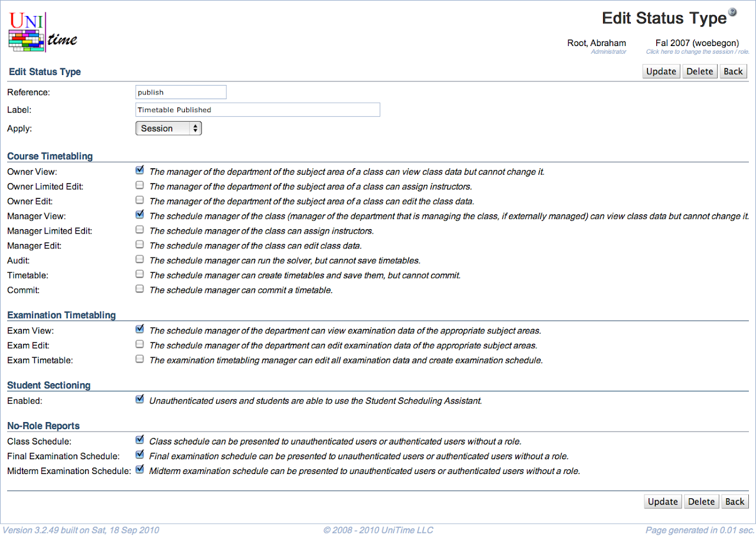
Task: Click the 'Midterm Examination Schedule:' label
Action: pyautogui.click(x=69, y=471)
